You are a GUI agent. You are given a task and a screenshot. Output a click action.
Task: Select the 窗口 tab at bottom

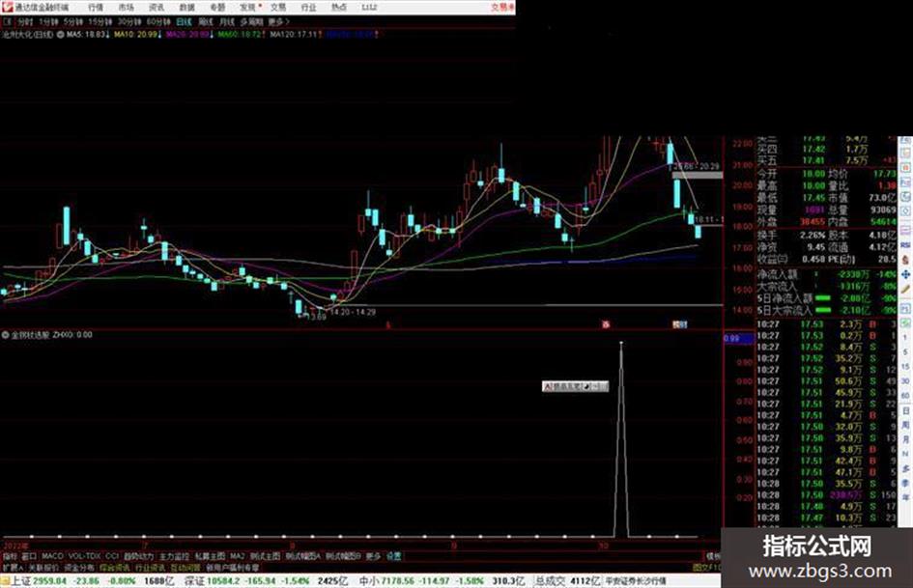(29, 556)
